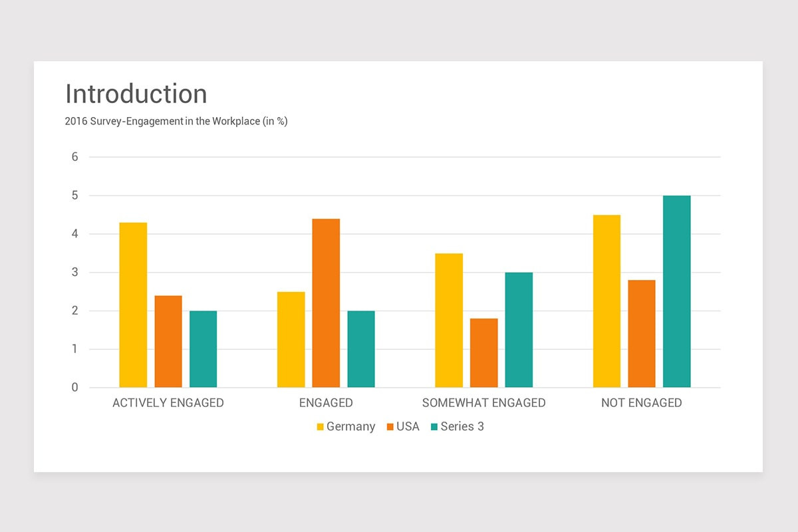The height and width of the screenshot is (532, 798).
Task: Select USA bar in Actively Engaged group
Action: click(x=168, y=341)
